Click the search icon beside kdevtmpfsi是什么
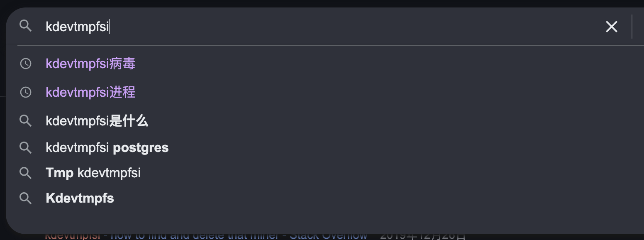The image size is (644, 240). [x=26, y=121]
